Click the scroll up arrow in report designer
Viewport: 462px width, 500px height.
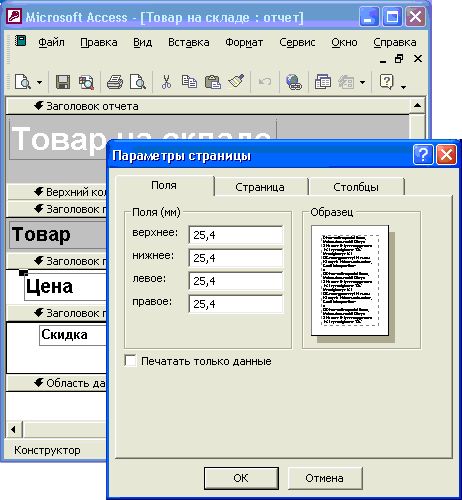pos(417,106)
